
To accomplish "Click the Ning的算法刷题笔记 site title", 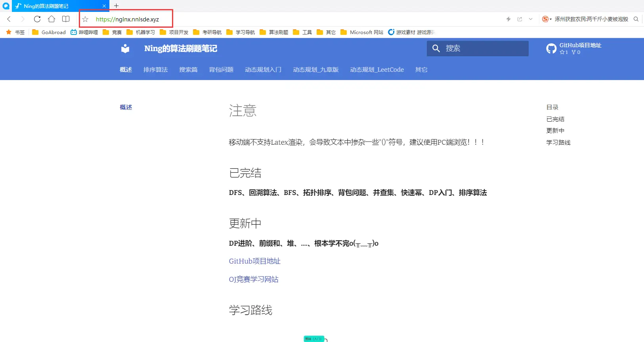I will (x=181, y=48).
